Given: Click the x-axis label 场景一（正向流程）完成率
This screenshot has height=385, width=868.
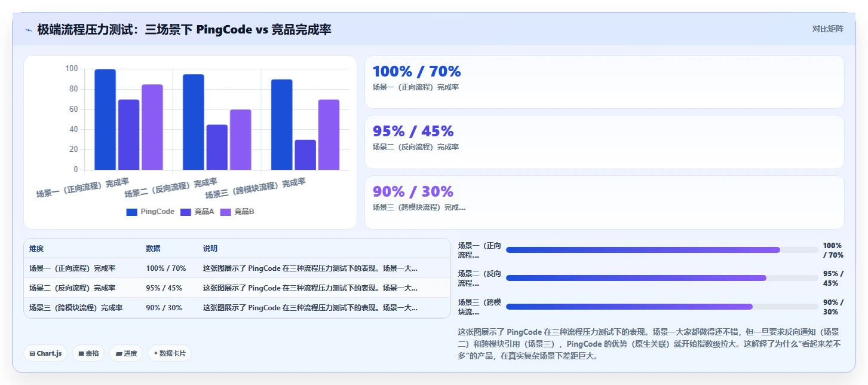Looking at the screenshot, I should [x=82, y=187].
